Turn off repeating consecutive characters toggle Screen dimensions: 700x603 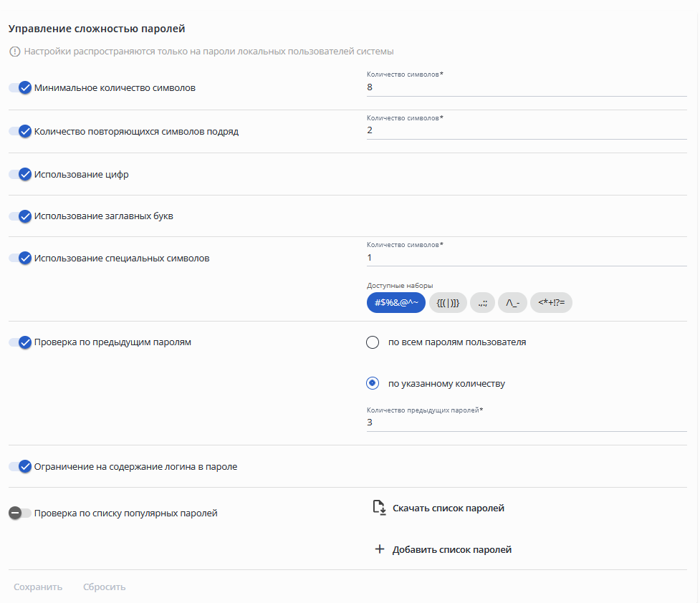click(x=21, y=132)
